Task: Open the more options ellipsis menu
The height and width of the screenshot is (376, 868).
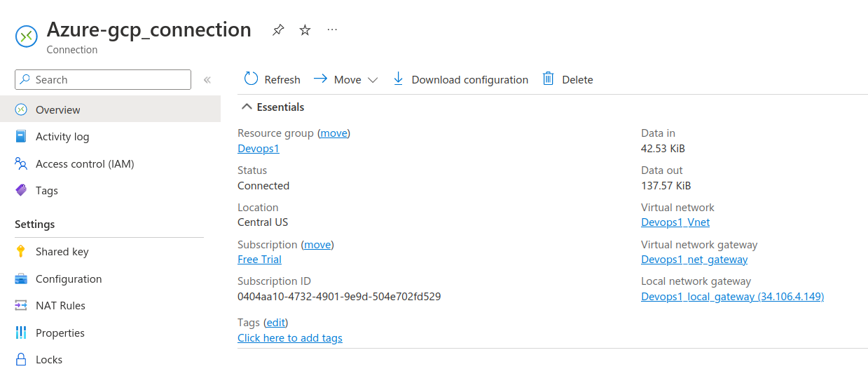Action: pyautogui.click(x=332, y=29)
